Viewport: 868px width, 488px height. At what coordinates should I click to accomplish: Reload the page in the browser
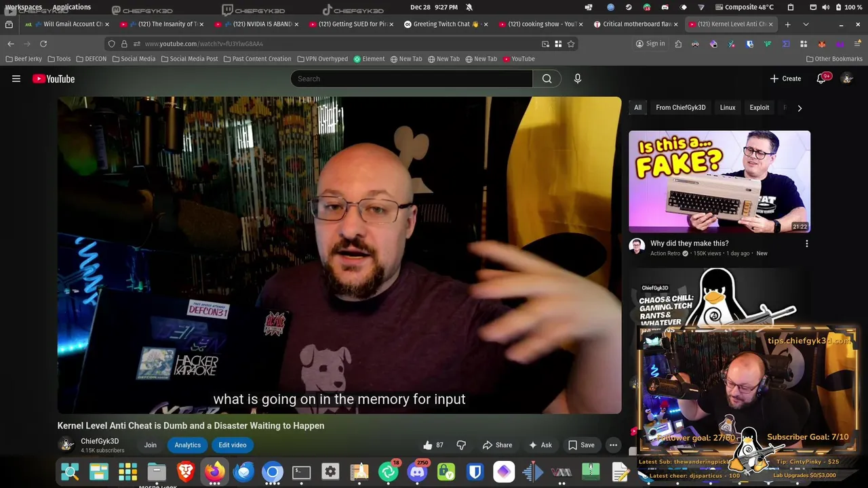coord(43,43)
